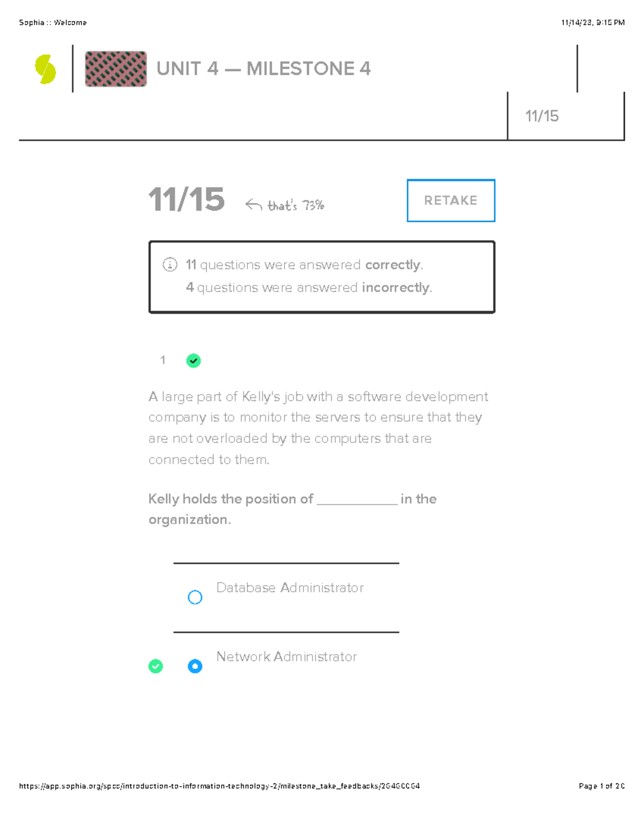Toggle the answer summary info box
Screen dimensions: 644x834
tap(322, 276)
